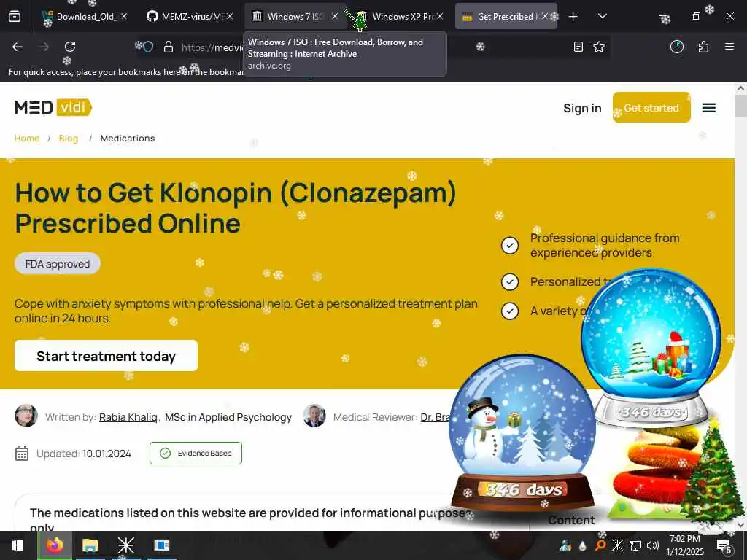Toggle reader view icon in address bar
Image resolution: width=747 pixels, height=560 pixels.
click(578, 47)
